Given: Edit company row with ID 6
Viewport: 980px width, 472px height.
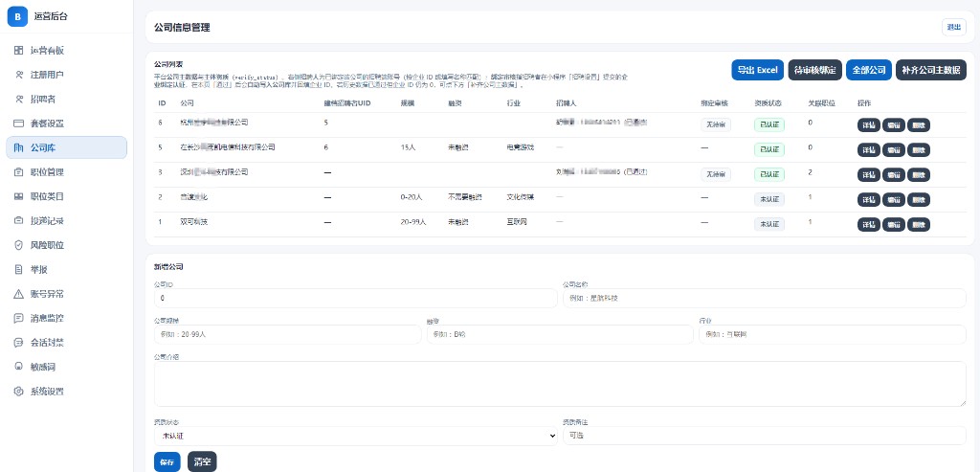Looking at the screenshot, I should [893, 125].
